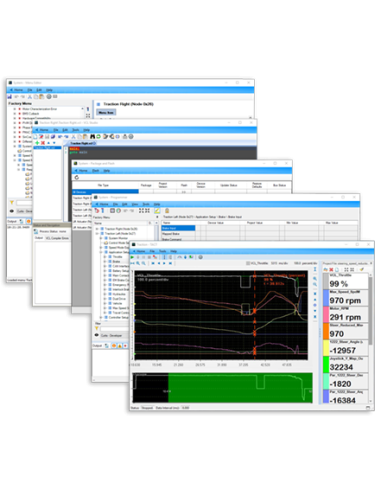This screenshot has height=492, width=381.
Task: Click the filter text field in Menu Editor
Action: [x=24, y=203]
